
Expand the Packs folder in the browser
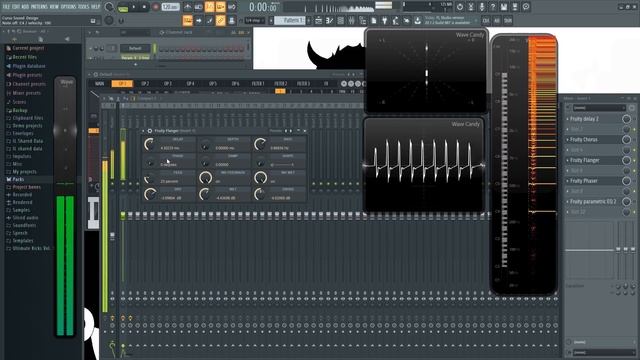pos(18,179)
